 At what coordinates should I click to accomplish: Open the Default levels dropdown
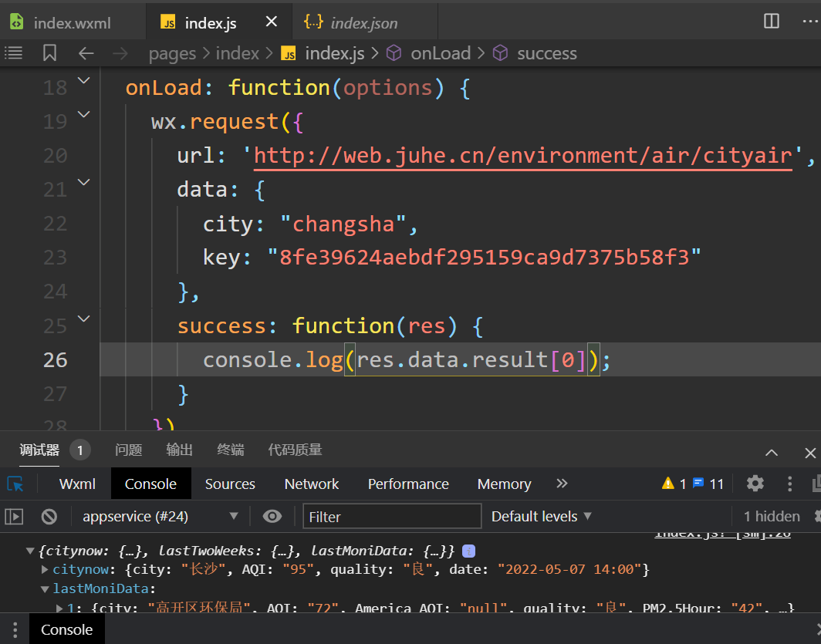click(x=542, y=517)
